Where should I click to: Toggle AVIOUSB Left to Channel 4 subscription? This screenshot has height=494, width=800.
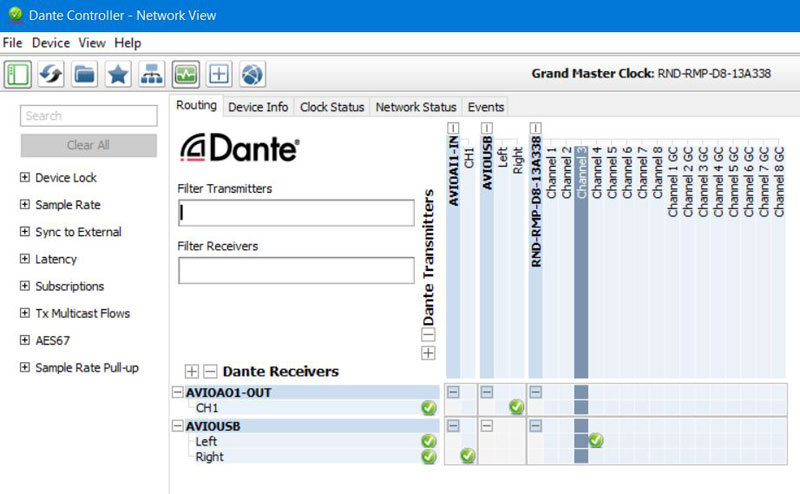596,440
